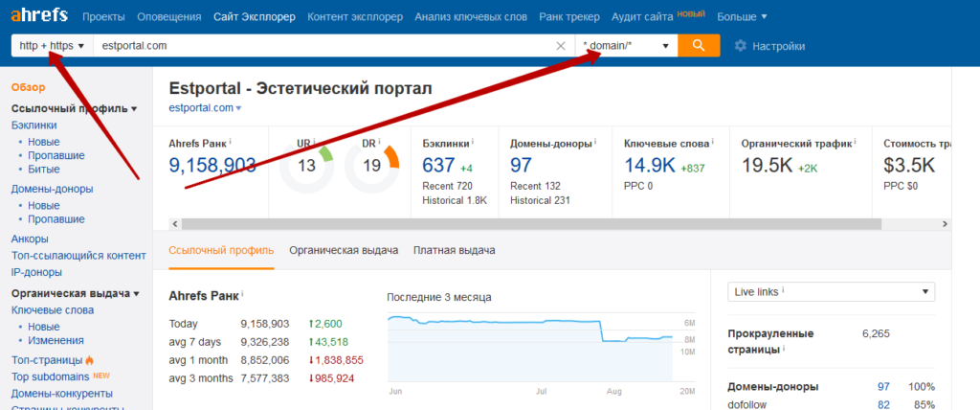Click the Settings gear icon
The image size is (980, 410).
coord(740,46)
